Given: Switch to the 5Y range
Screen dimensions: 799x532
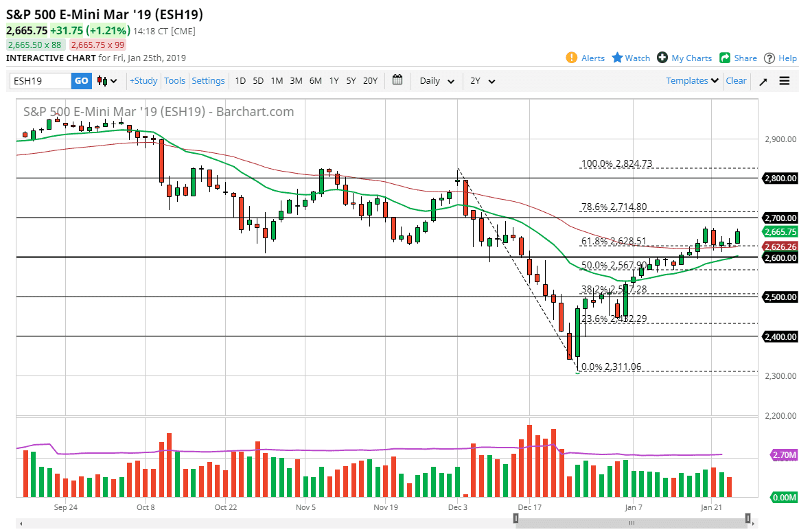Looking at the screenshot, I should pos(351,80).
